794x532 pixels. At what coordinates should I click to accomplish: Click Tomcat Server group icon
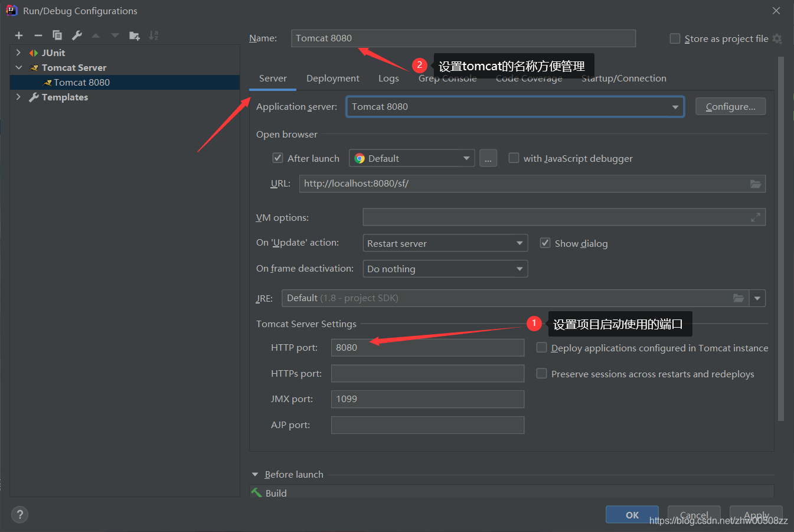coord(34,68)
